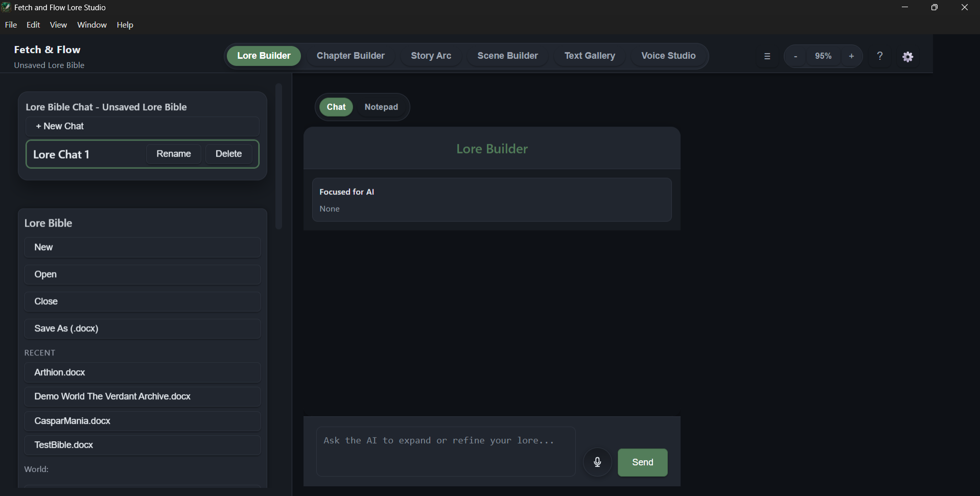This screenshot has height=496, width=980.
Task: Open recent file CasparMania.docx
Action: click(x=143, y=421)
